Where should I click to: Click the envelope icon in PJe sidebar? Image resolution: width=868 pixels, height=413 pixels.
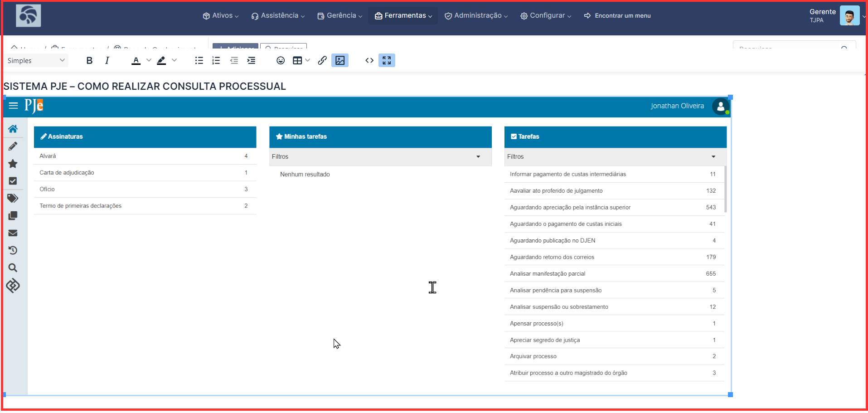click(x=13, y=233)
